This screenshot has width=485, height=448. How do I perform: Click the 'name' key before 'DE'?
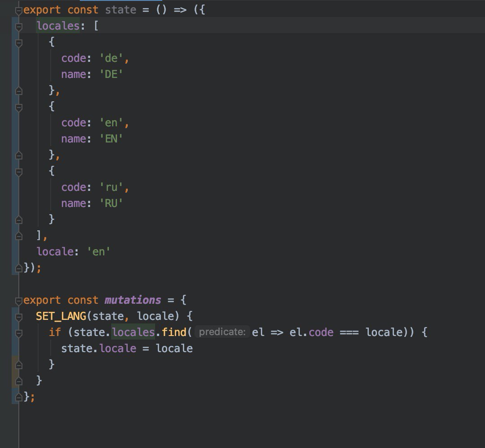[74, 74]
